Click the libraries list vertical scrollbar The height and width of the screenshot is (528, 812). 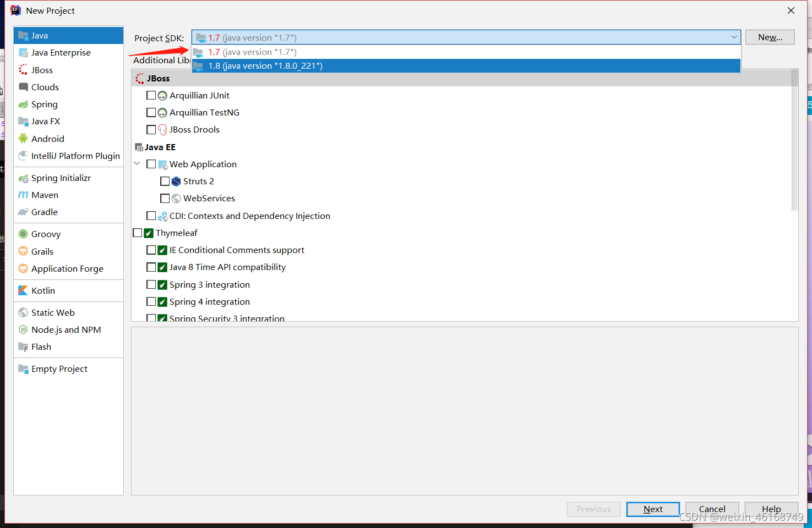(x=794, y=140)
